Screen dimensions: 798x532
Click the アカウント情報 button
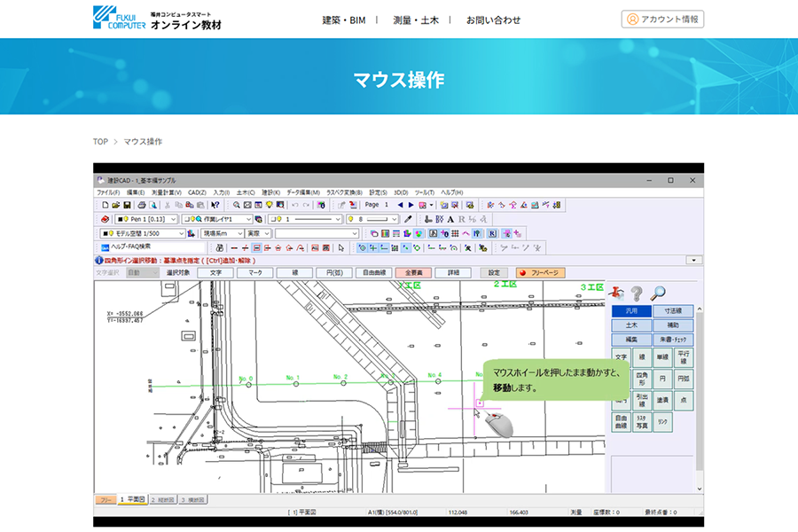662,19
